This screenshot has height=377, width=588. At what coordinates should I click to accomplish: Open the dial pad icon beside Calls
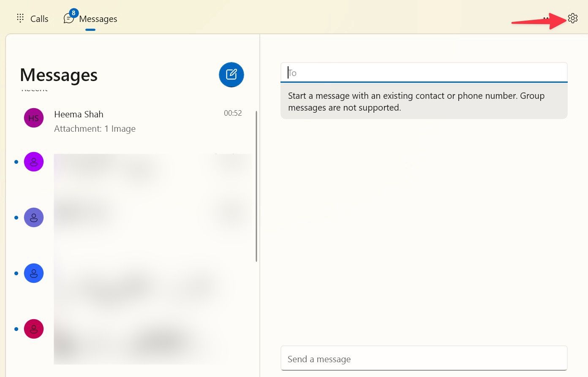point(19,18)
